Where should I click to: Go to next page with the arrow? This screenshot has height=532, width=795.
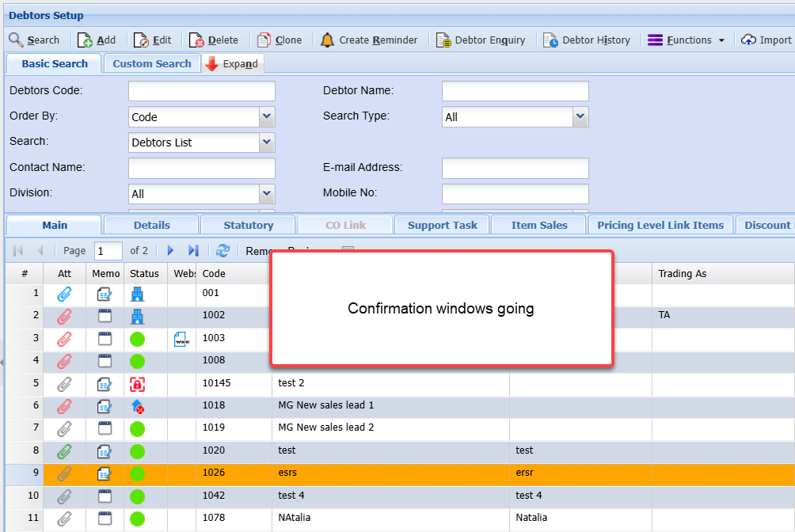click(x=170, y=250)
